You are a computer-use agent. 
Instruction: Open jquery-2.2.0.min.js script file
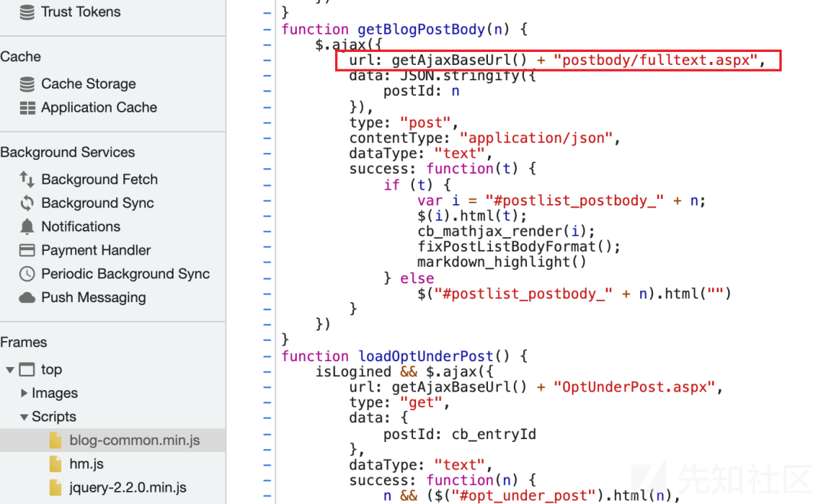[x=128, y=488]
